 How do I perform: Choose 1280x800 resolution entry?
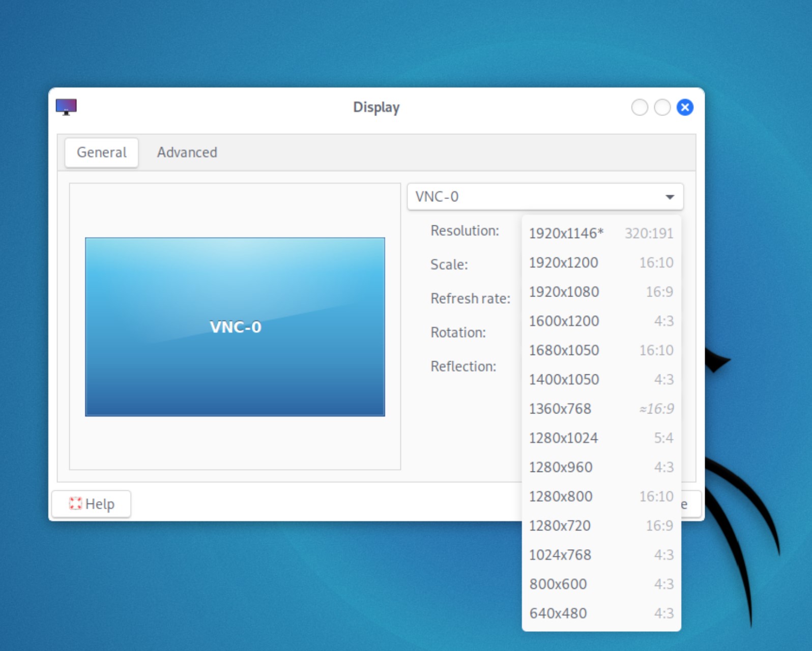click(601, 496)
